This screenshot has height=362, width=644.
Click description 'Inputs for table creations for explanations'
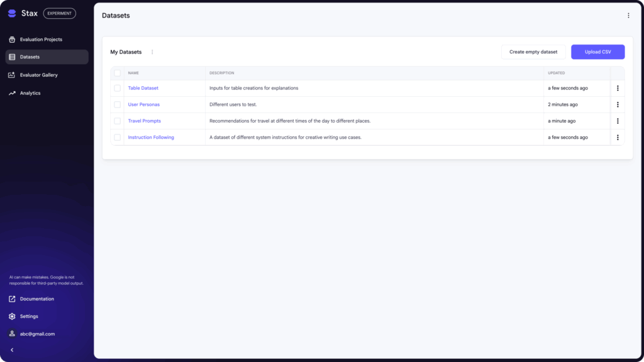coord(254,88)
